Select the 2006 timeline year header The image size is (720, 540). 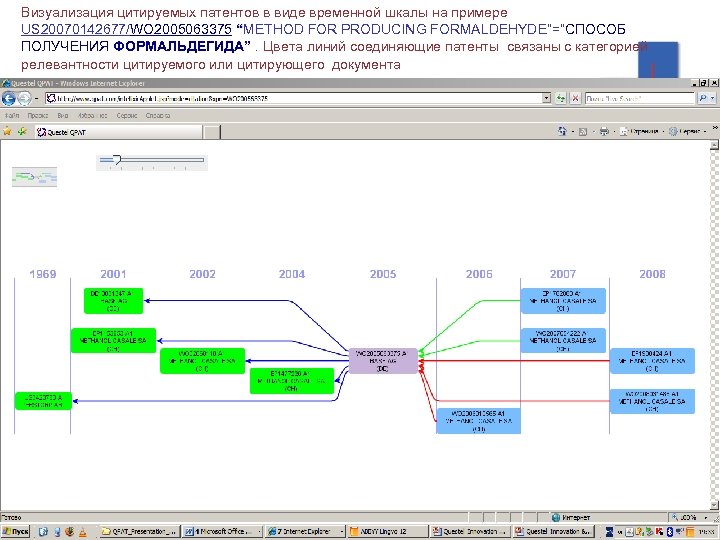tap(479, 274)
